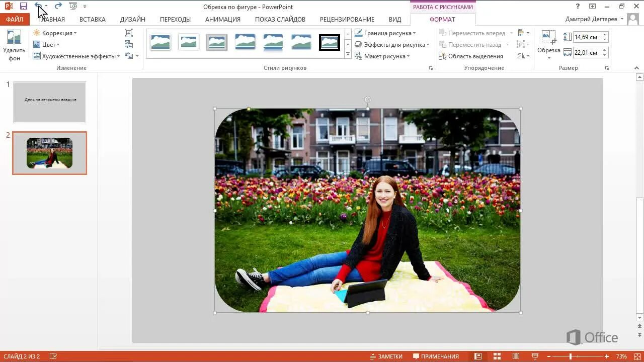Switch to the АНИМАЦИЯ tab

pyautogui.click(x=223, y=19)
